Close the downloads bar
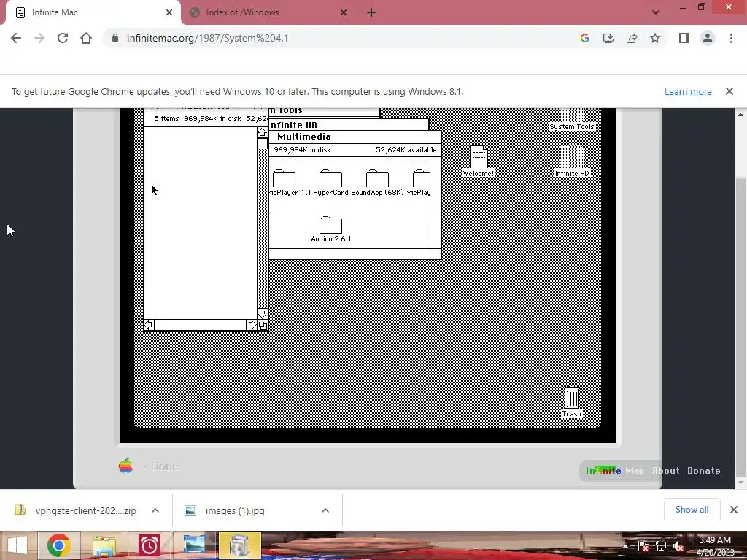 (x=734, y=510)
